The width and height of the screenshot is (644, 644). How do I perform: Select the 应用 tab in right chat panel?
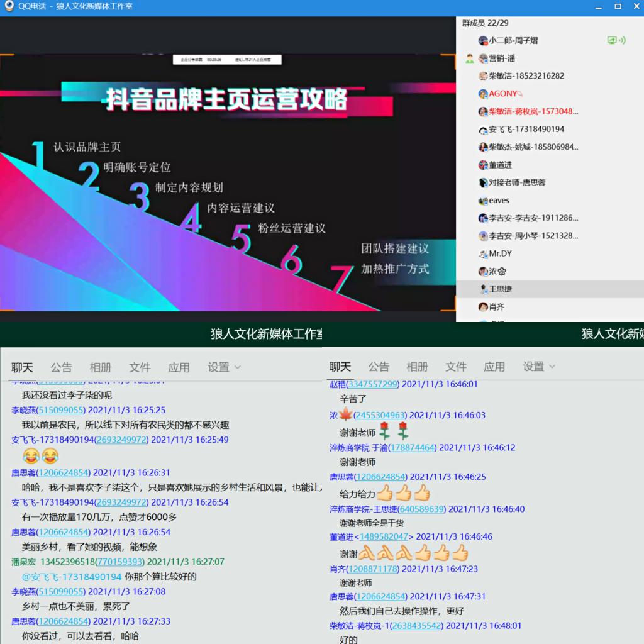tap(494, 367)
